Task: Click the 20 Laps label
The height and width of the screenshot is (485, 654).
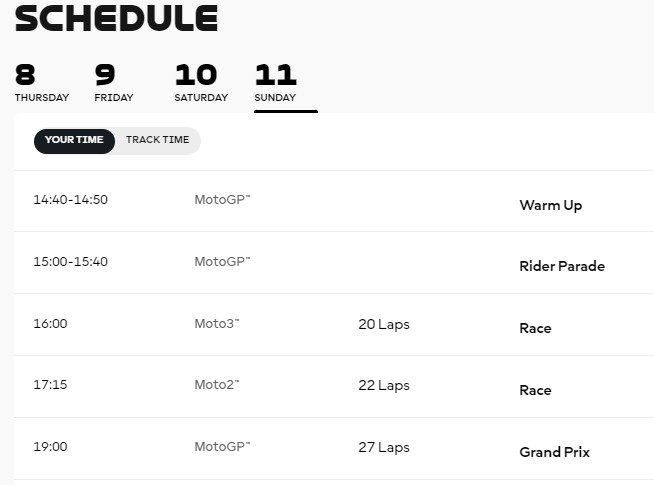Action: 384,324
